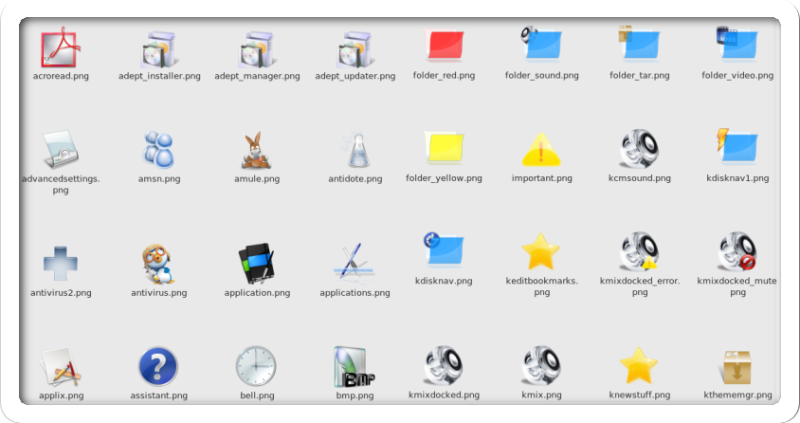Viewport: 800px width, 423px height.
Task: Click the knewstuff.png file name
Action: point(639,395)
